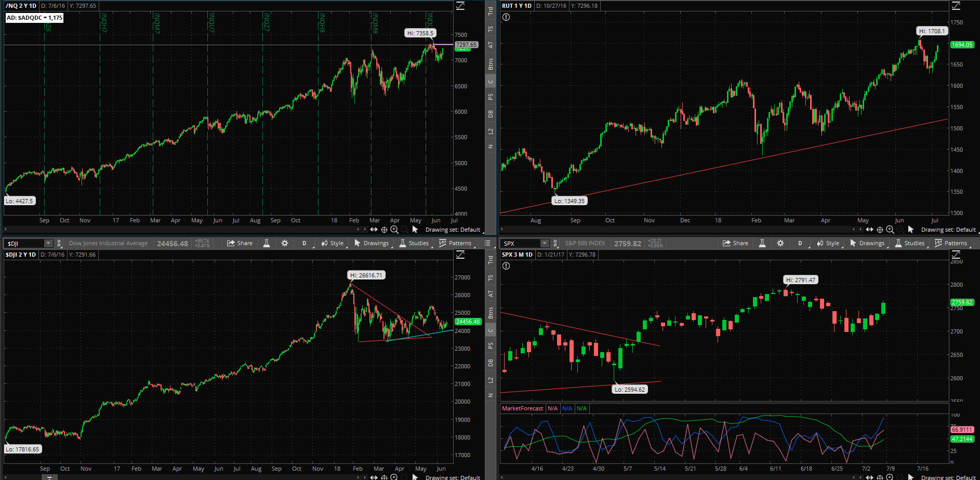The height and width of the screenshot is (480, 980).
Task: Click the $DJI symbol link clip icon
Action: (59, 243)
